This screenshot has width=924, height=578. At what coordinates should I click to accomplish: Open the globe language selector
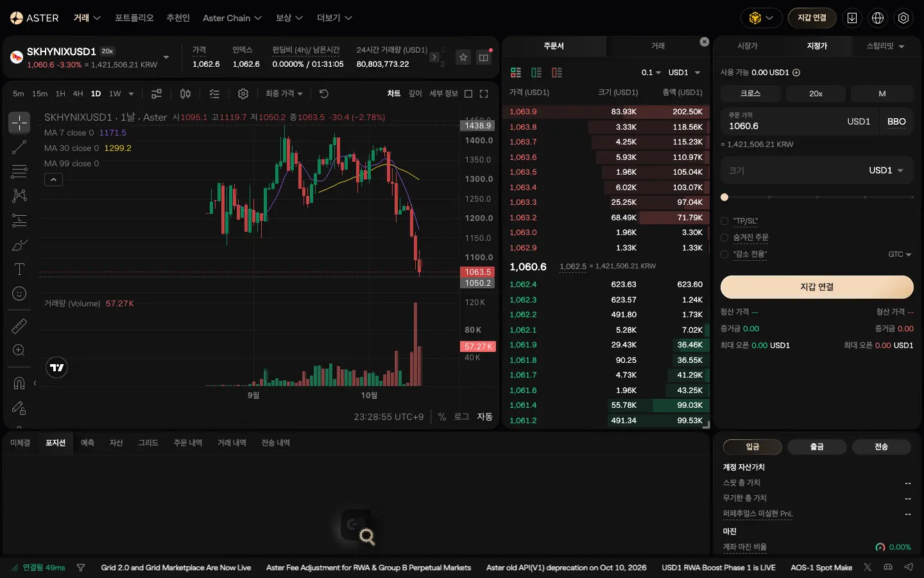coord(878,18)
